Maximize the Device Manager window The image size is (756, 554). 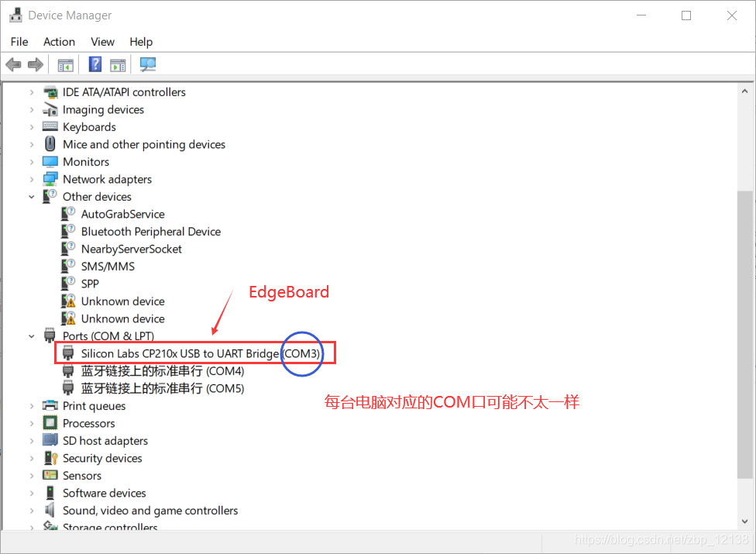(686, 15)
